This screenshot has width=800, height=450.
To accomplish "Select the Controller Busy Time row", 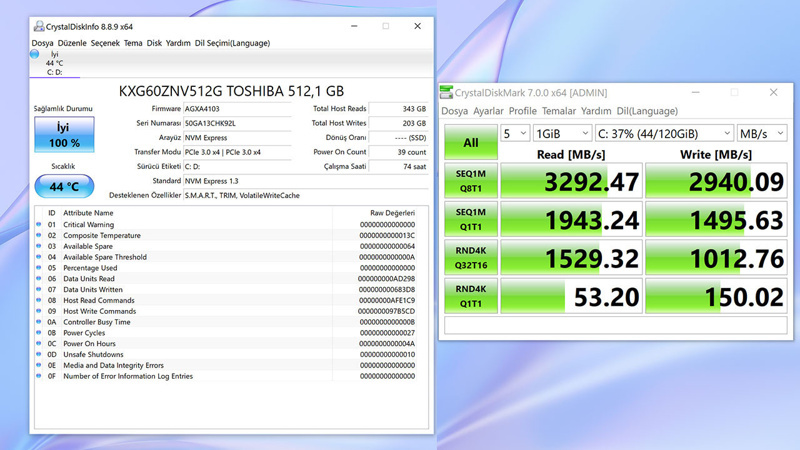I will (226, 322).
